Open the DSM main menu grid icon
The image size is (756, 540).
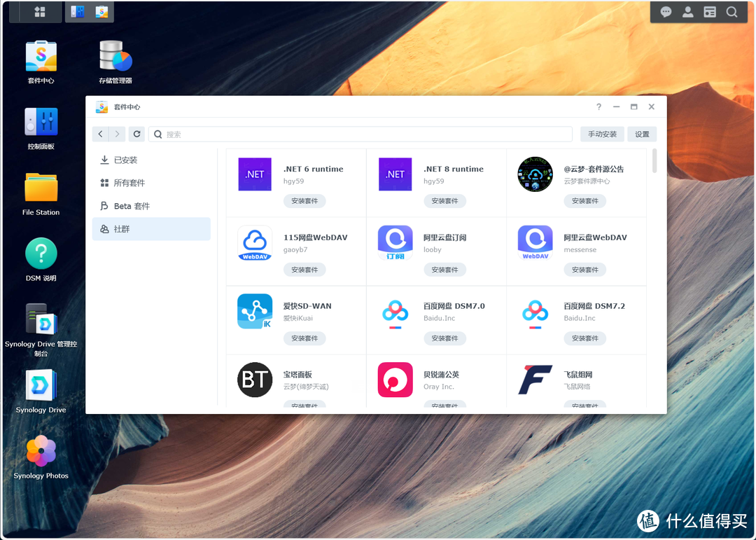coord(40,12)
